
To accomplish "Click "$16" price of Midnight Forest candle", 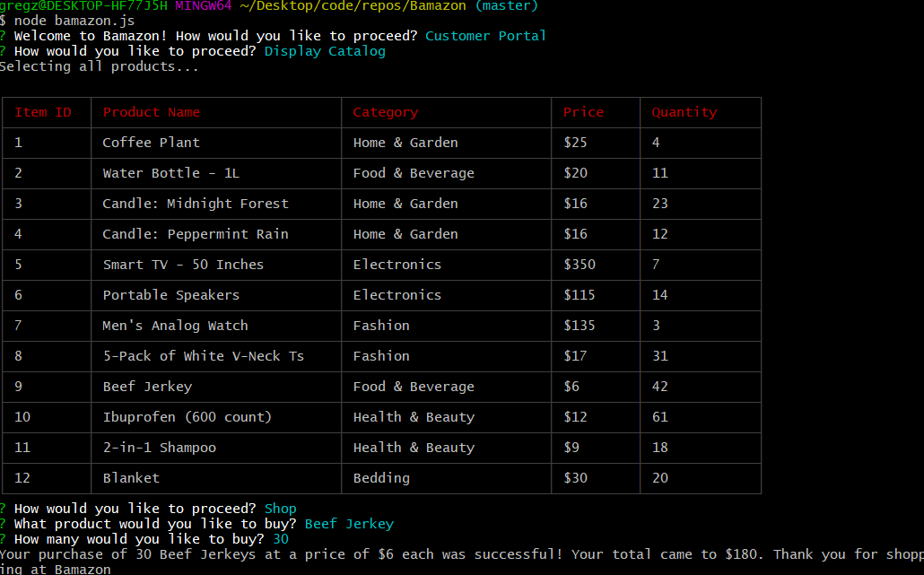I will (576, 204).
